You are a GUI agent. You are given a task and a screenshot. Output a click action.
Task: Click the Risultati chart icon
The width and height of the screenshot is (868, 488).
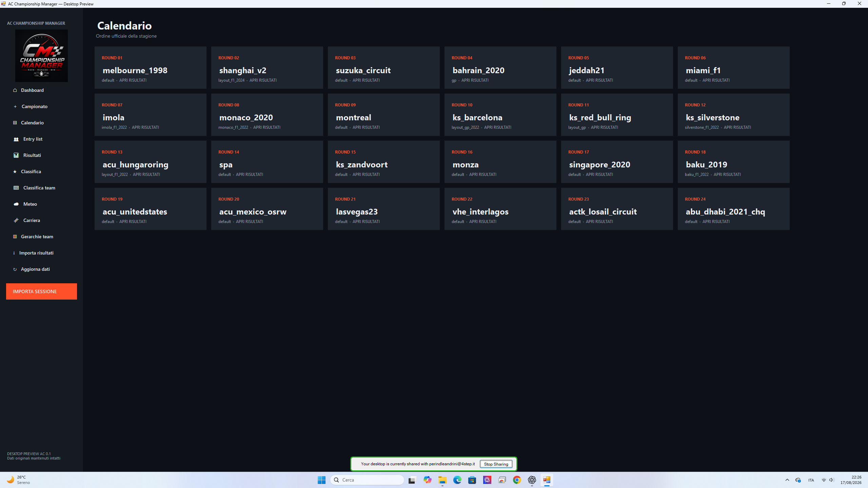[x=16, y=155]
